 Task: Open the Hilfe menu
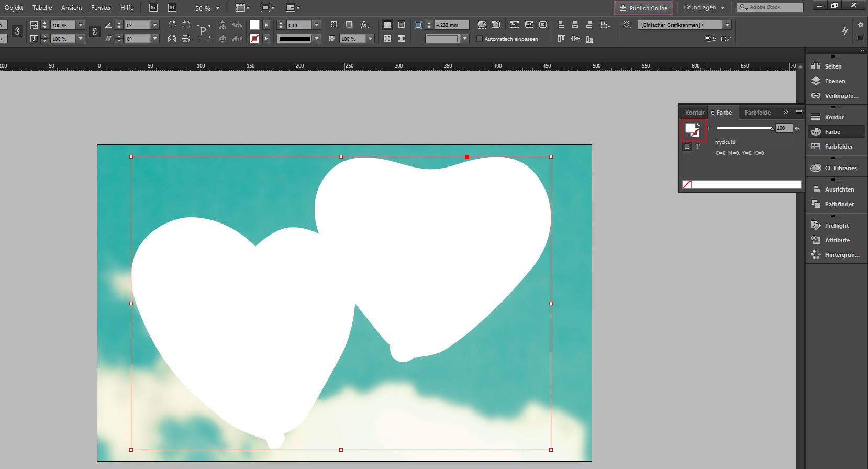[127, 8]
